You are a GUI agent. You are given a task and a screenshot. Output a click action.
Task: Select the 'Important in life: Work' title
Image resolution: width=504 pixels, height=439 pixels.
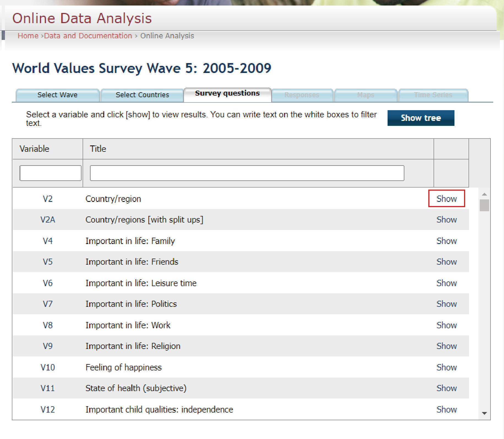[128, 325]
